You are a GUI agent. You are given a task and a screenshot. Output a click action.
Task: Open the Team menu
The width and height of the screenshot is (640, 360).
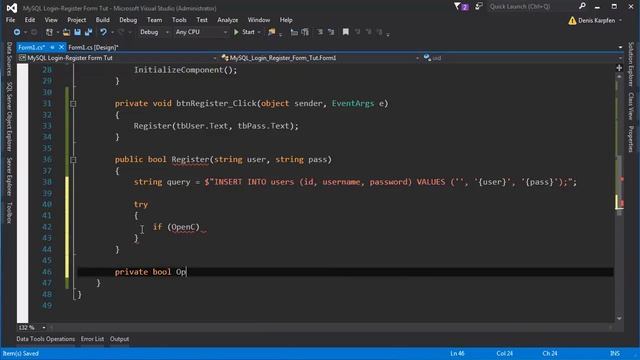click(154, 20)
